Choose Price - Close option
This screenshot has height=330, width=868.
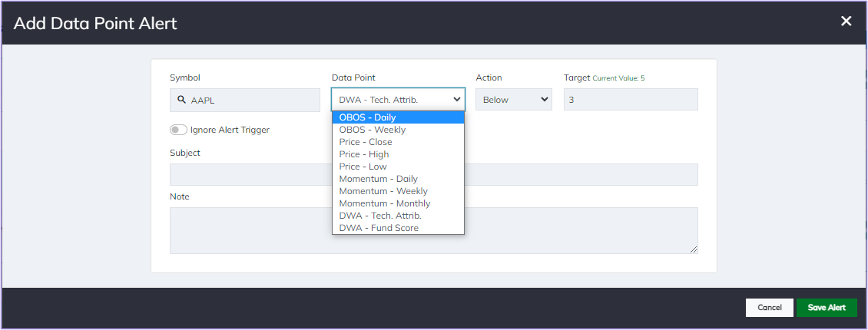[x=398, y=142]
